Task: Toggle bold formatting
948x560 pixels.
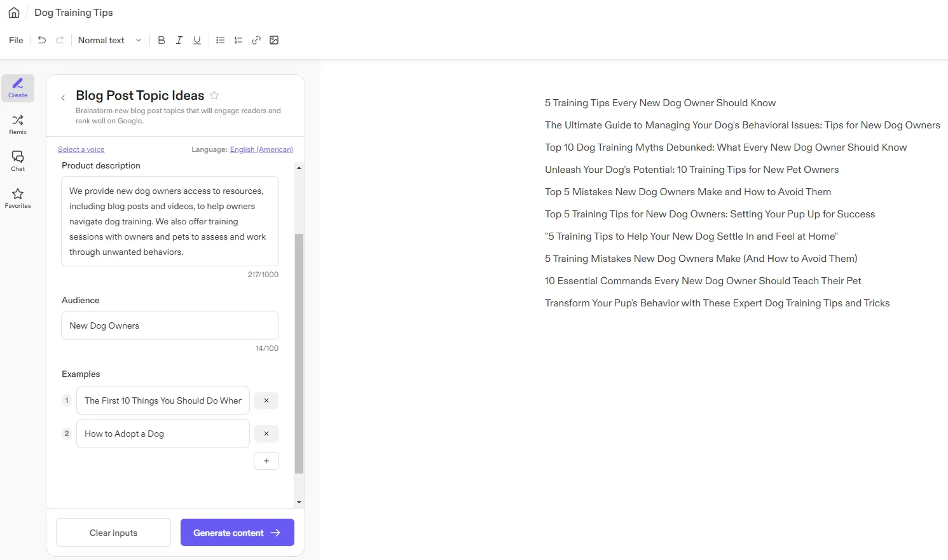Action: point(161,40)
